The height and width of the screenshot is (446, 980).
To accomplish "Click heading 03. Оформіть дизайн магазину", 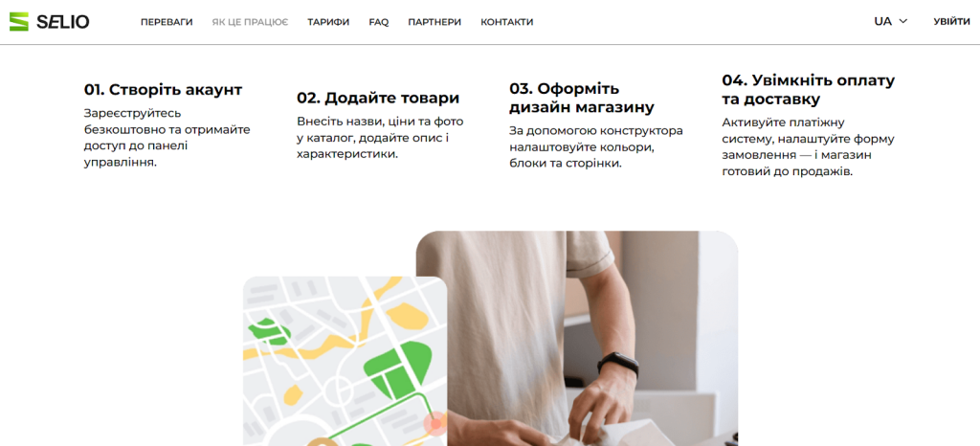I will pyautogui.click(x=582, y=98).
